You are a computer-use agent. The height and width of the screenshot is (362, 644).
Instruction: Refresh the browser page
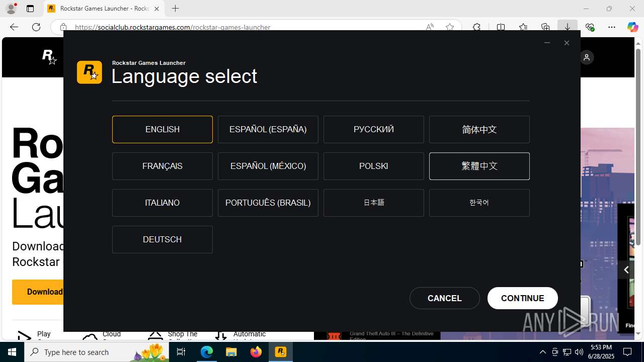point(36,27)
